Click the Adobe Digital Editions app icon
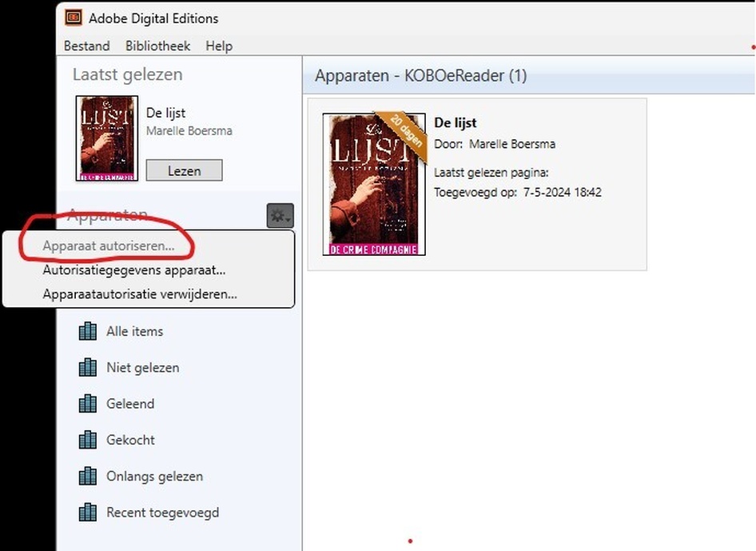 pyautogui.click(x=74, y=18)
